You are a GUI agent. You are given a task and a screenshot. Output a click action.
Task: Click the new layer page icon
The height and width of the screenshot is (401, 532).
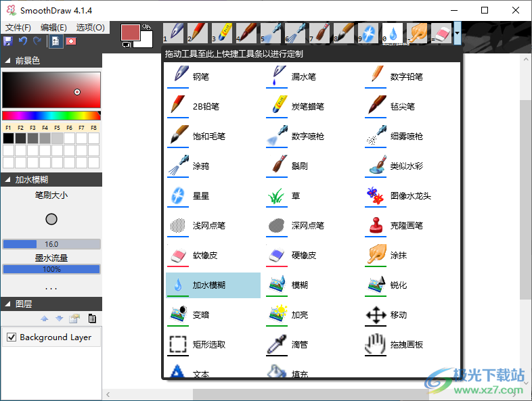tap(92, 319)
